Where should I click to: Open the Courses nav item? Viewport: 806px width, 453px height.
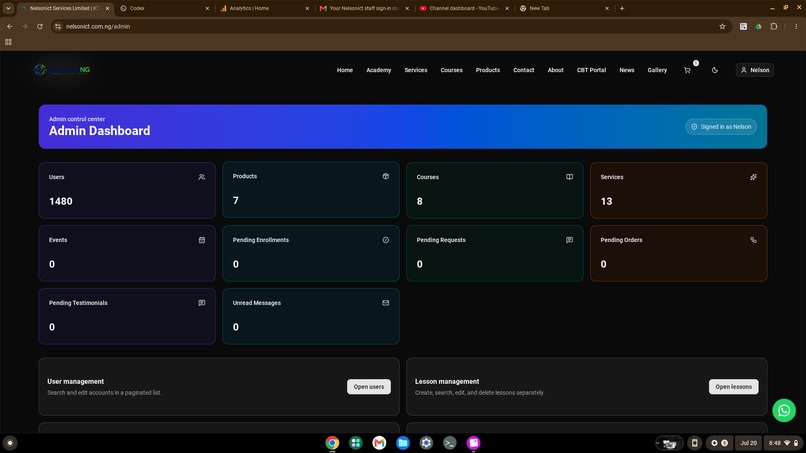click(451, 70)
